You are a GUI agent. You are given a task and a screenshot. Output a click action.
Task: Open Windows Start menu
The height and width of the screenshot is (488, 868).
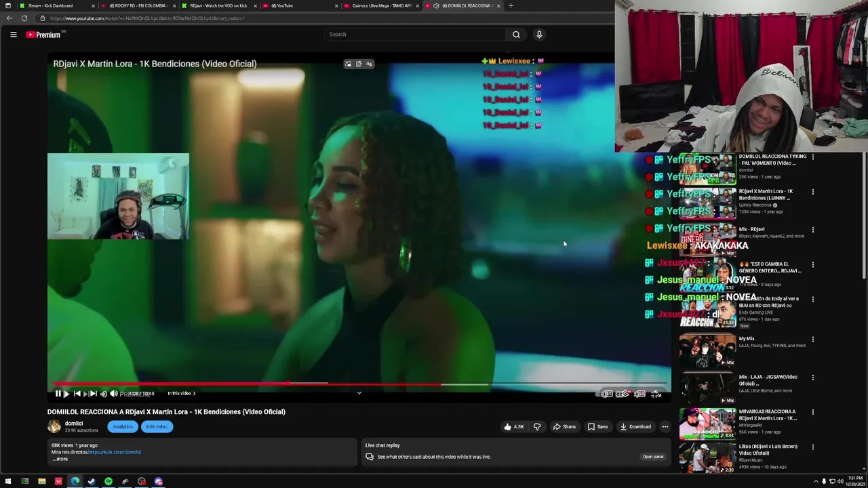pos(7,481)
